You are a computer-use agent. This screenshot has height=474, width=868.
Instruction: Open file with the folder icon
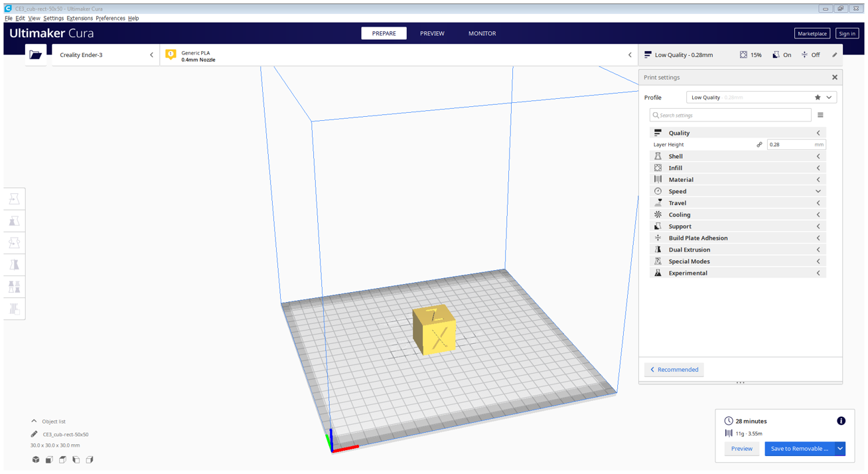(x=36, y=55)
